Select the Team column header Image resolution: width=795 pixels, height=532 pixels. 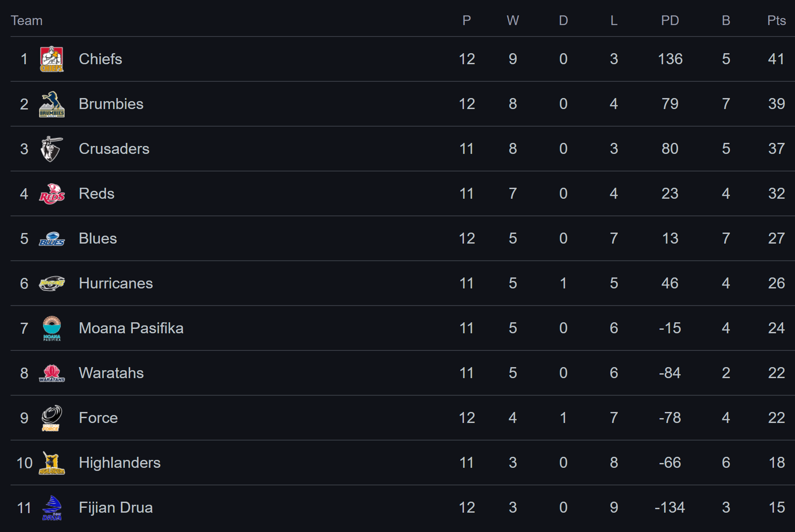(27, 21)
